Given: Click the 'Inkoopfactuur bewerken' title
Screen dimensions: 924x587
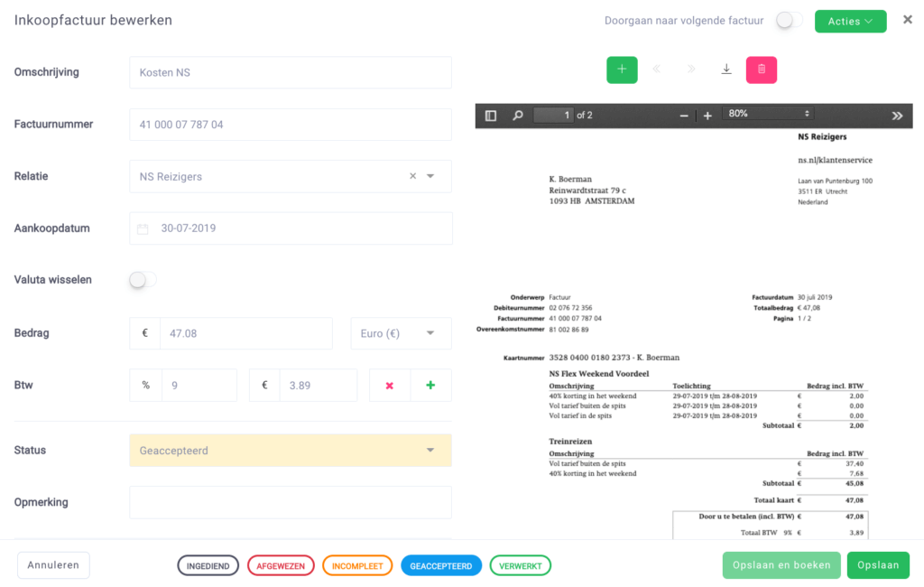Looking at the screenshot, I should [93, 20].
